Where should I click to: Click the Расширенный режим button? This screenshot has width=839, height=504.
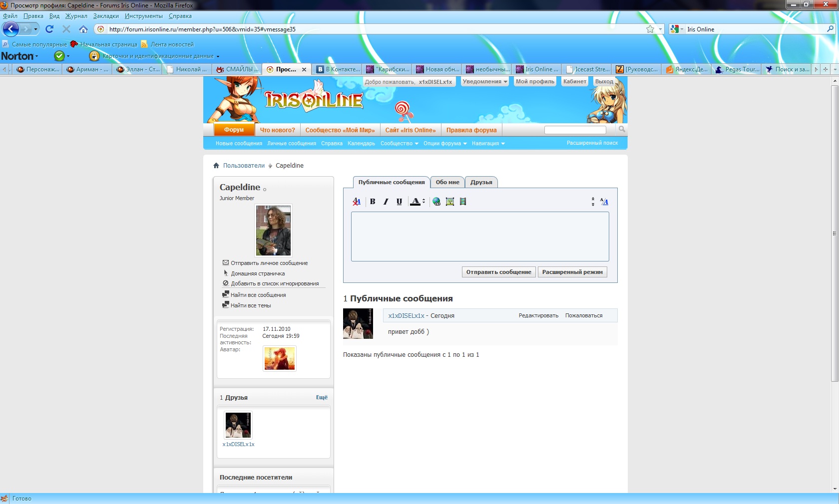(572, 272)
